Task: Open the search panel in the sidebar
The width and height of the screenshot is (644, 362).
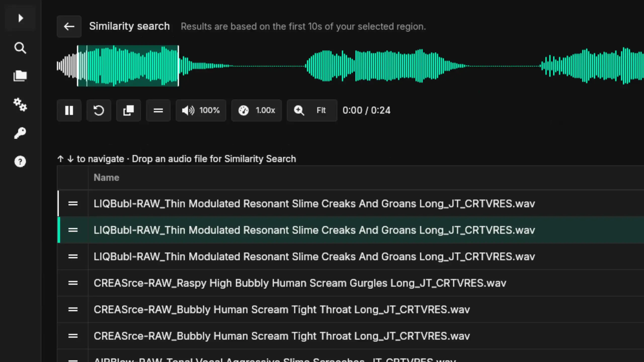Action: coord(20,48)
